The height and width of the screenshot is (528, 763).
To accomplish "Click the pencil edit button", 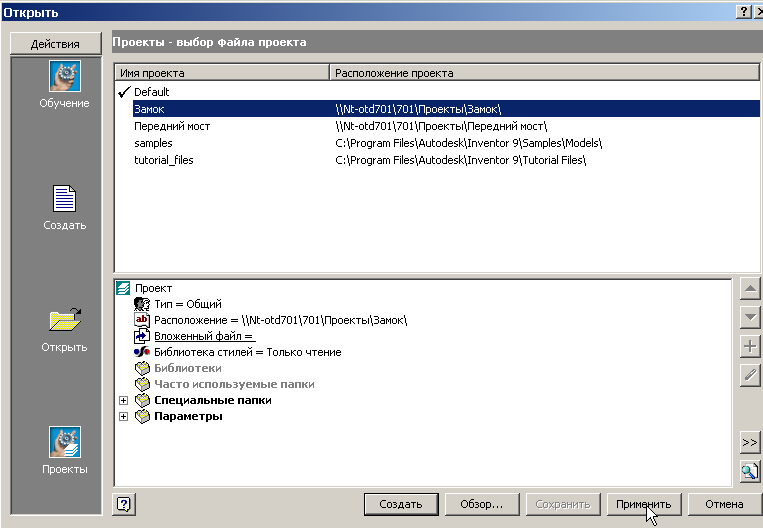I will pos(750,375).
